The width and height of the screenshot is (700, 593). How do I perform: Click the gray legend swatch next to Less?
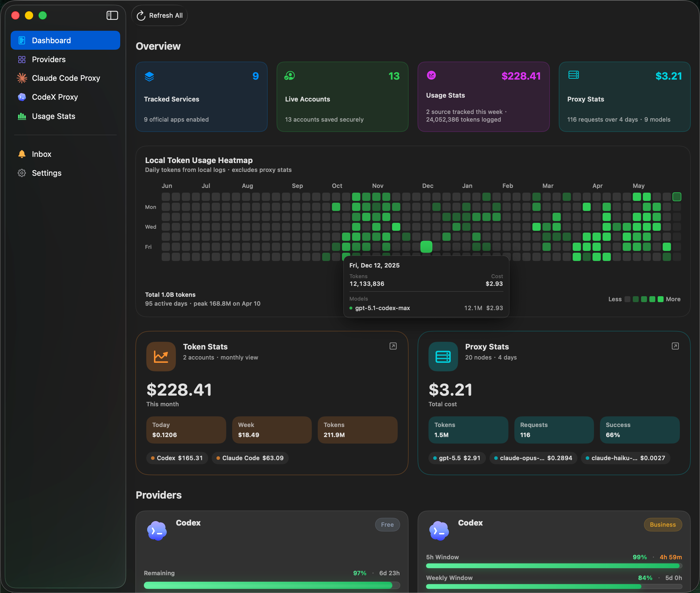coord(627,299)
